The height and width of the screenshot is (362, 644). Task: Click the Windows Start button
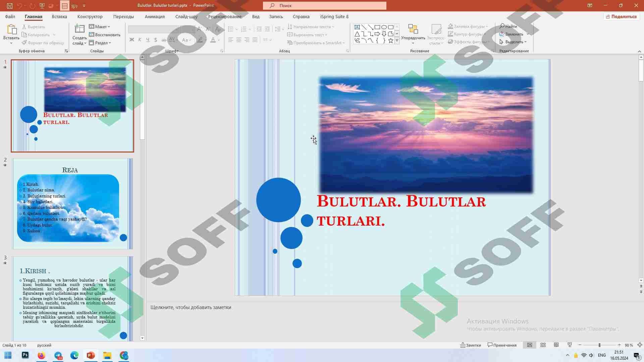(8, 355)
